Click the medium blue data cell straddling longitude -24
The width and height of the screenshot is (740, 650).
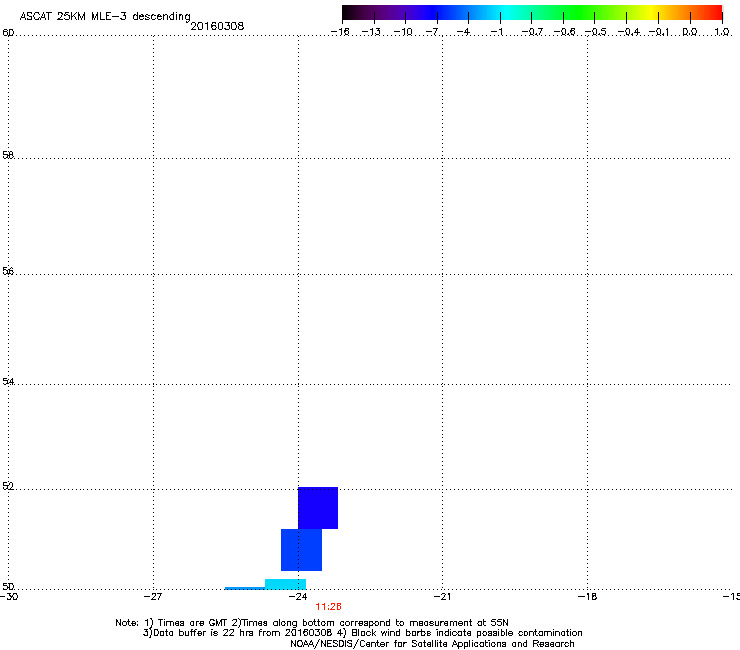point(302,550)
